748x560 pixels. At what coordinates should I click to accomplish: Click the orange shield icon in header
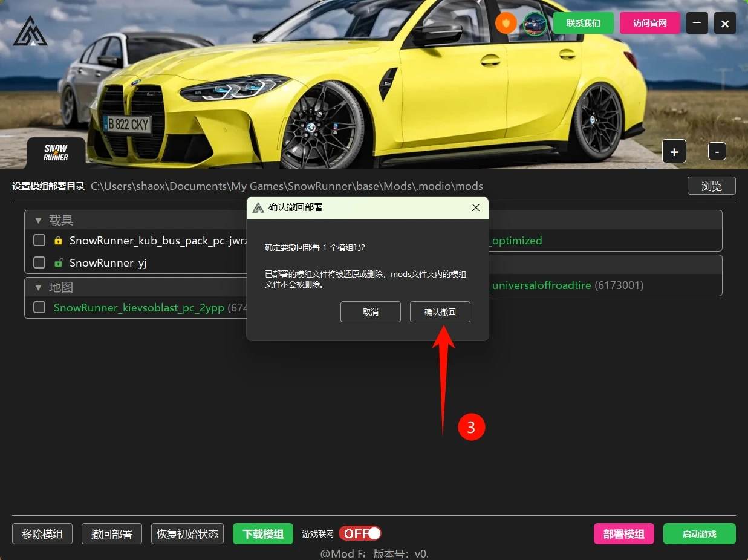506,24
